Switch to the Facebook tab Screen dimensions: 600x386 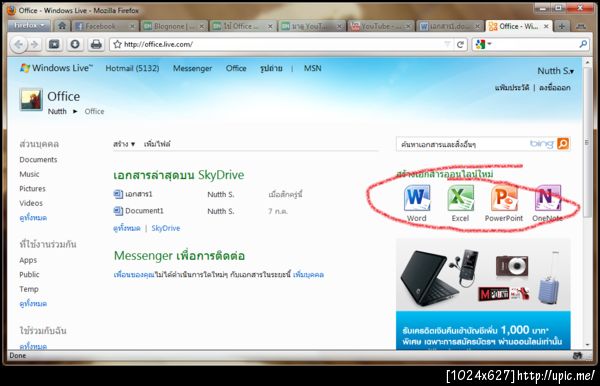tap(105, 26)
